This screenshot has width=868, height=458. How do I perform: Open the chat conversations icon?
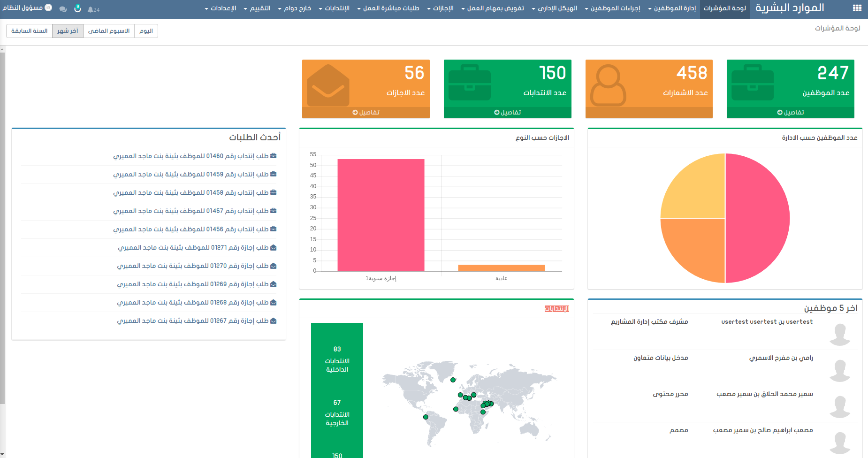(63, 9)
